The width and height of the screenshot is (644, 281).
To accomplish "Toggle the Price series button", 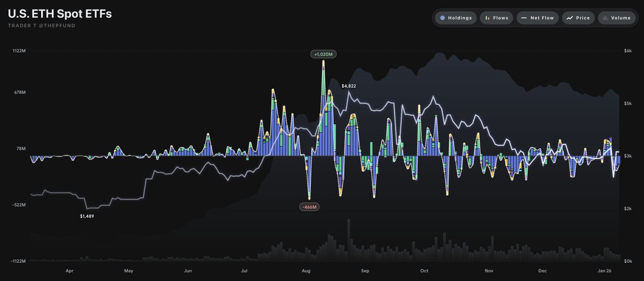I will coord(578,18).
